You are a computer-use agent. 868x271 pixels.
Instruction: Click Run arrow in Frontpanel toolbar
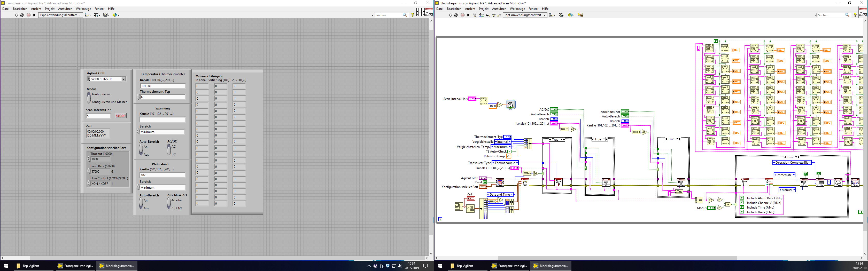pyautogui.click(x=16, y=15)
